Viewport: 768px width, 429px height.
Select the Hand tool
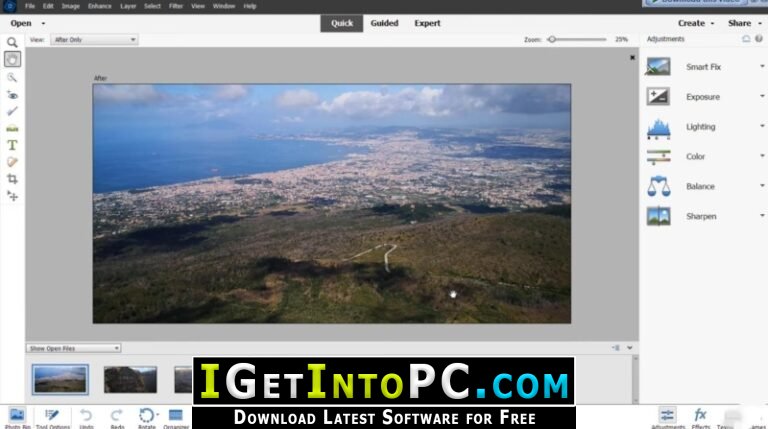point(12,60)
